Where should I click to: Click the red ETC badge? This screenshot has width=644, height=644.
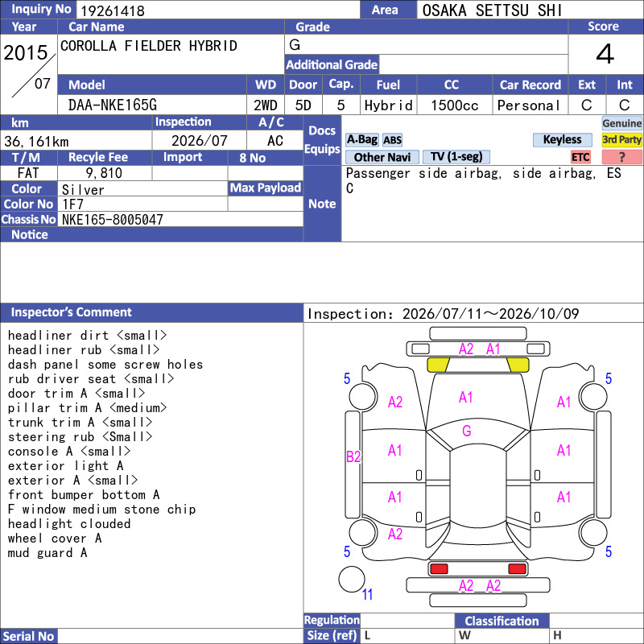click(580, 157)
